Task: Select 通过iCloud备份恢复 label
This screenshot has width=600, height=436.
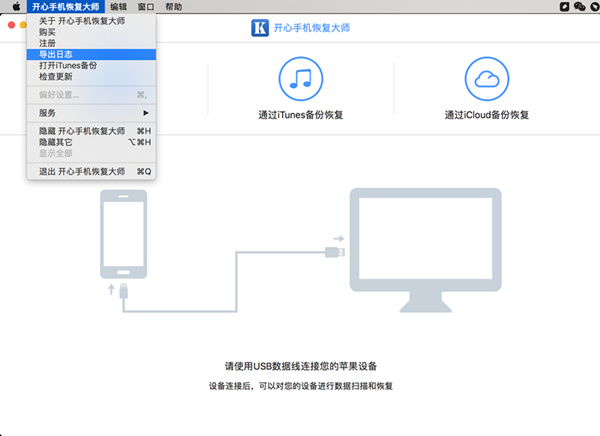Action: [487, 115]
